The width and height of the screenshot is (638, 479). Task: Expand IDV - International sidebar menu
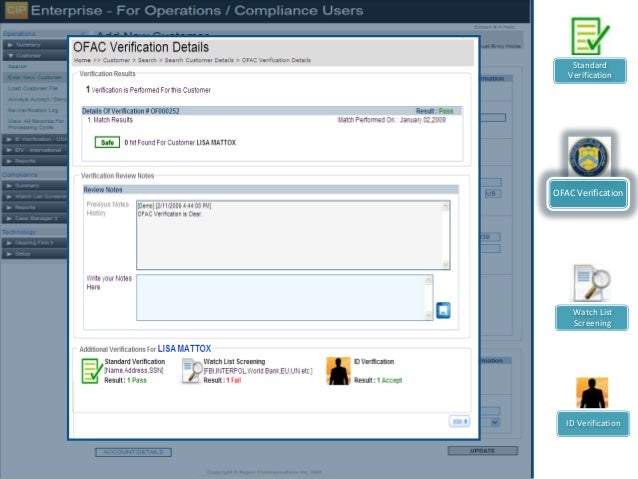tap(34, 150)
